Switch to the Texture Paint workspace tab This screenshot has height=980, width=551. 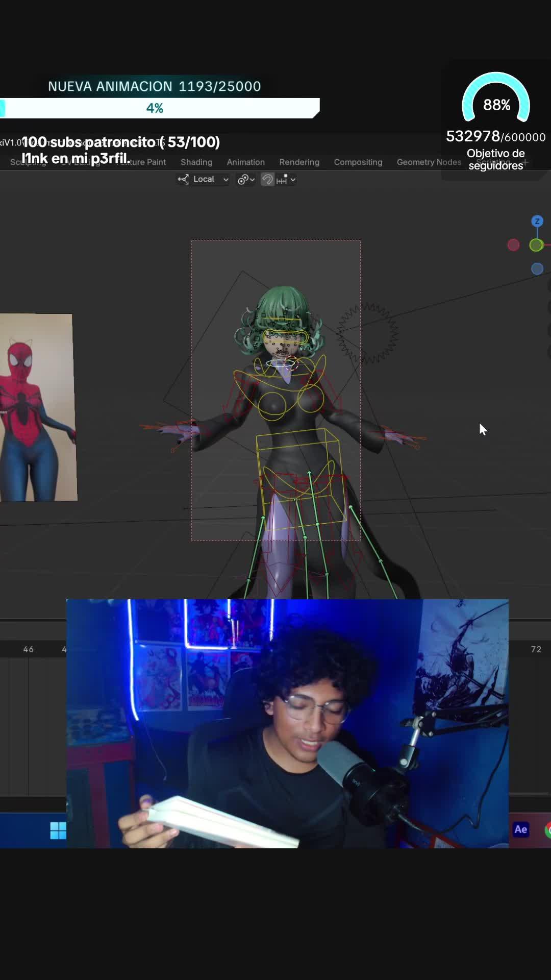click(142, 162)
